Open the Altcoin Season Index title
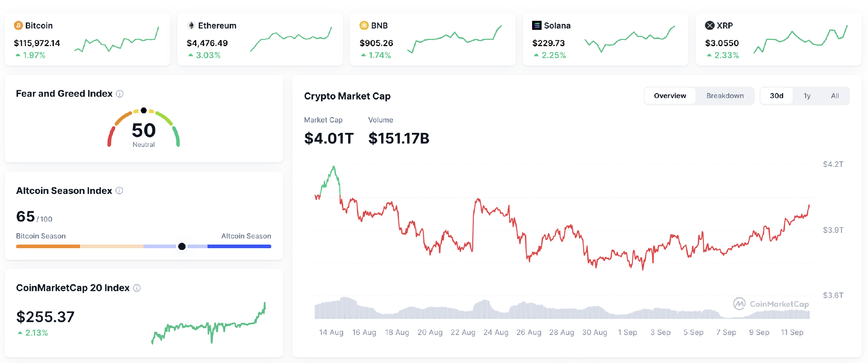Image resolution: width=868 pixels, height=363 pixels. tap(64, 191)
